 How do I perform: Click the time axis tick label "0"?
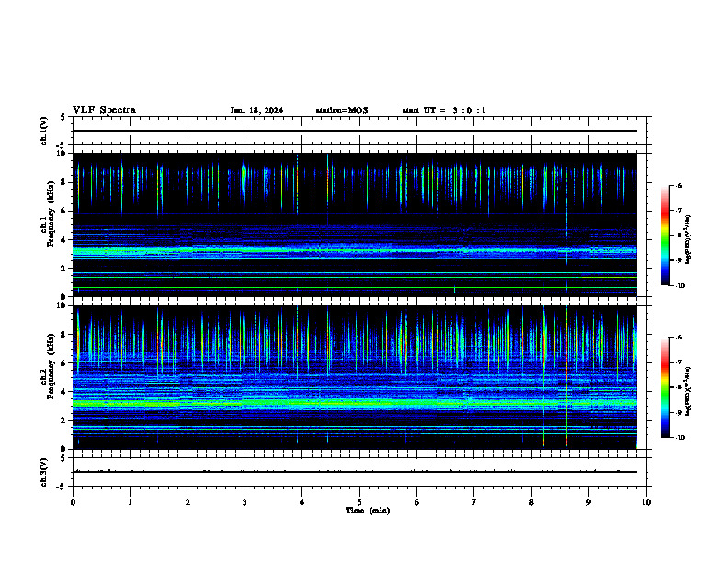point(73,502)
